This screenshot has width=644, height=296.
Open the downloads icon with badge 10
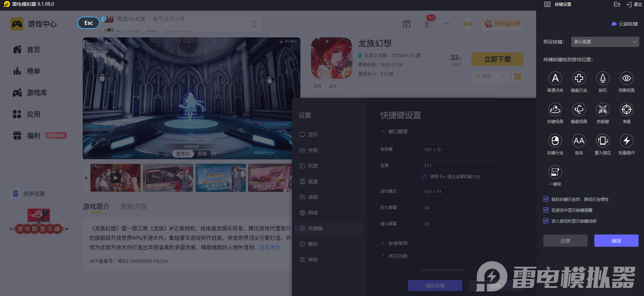tap(427, 24)
